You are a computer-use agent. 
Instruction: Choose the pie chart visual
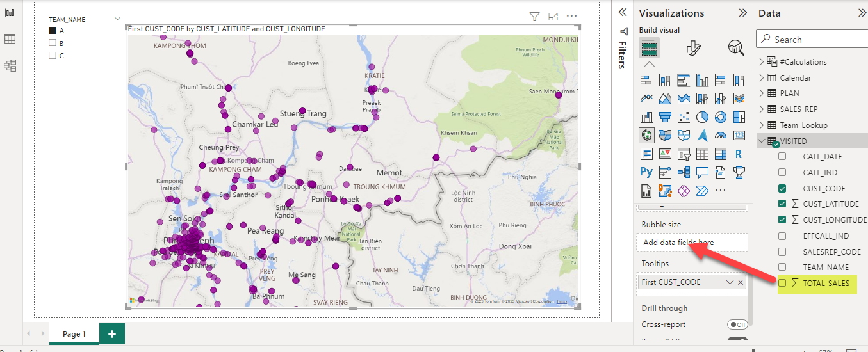702,117
